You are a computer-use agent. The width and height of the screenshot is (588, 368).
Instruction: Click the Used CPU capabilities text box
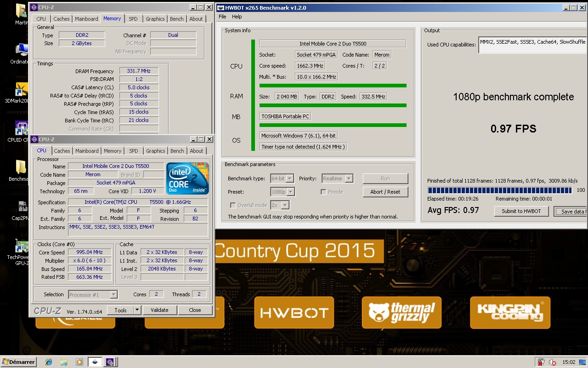point(533,45)
